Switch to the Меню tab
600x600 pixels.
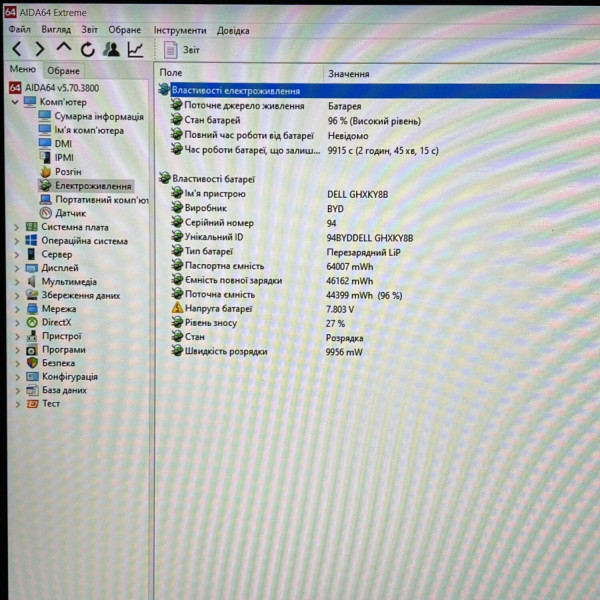click(x=23, y=69)
